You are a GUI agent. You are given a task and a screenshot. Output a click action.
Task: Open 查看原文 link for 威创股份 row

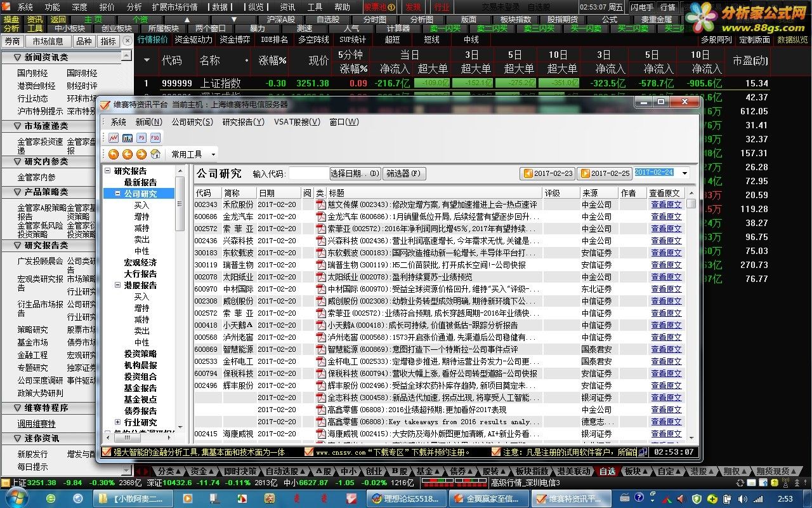[666, 301]
